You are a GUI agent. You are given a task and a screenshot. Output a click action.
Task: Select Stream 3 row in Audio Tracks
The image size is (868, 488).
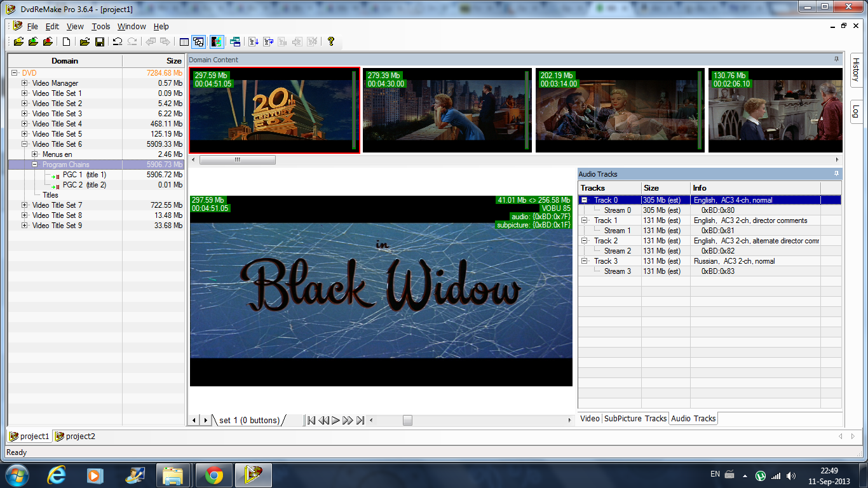tap(710, 271)
